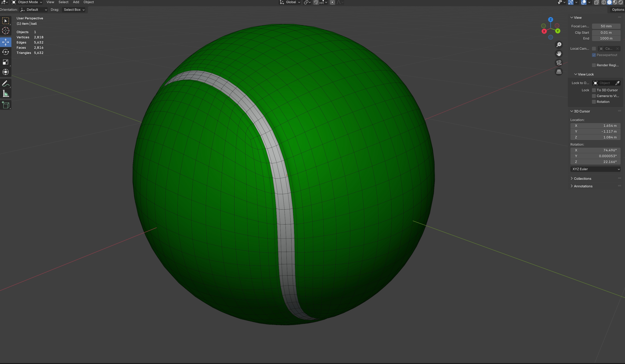This screenshot has width=625, height=364.
Task: Toggle camera view gizmo button
Action: 559,63
